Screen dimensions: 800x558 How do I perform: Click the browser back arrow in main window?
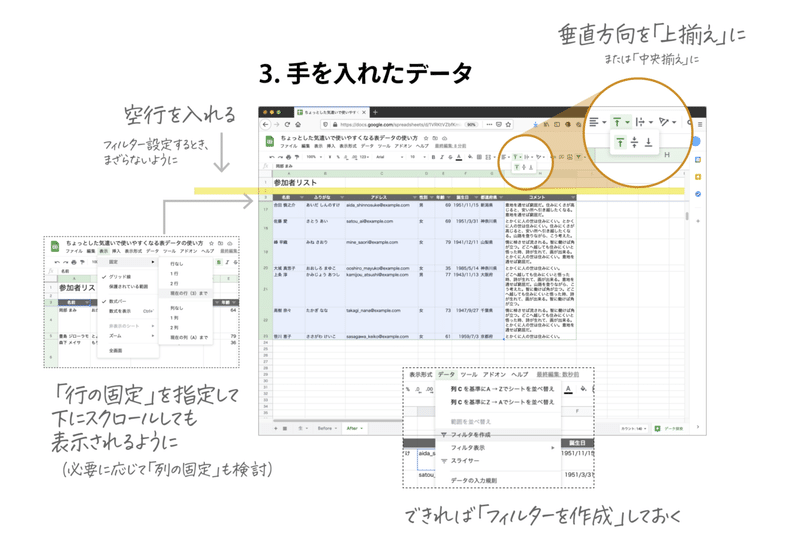(265, 124)
